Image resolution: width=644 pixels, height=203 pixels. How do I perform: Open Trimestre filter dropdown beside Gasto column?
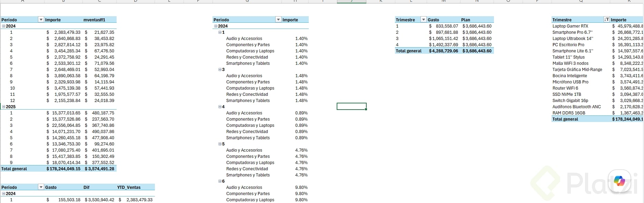tap(424, 20)
